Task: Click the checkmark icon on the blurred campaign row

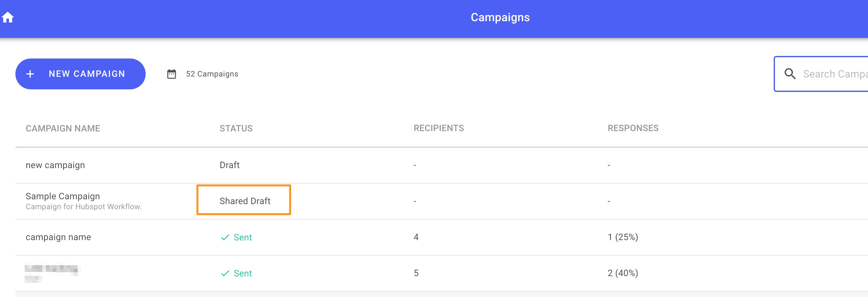Action: pyautogui.click(x=225, y=273)
